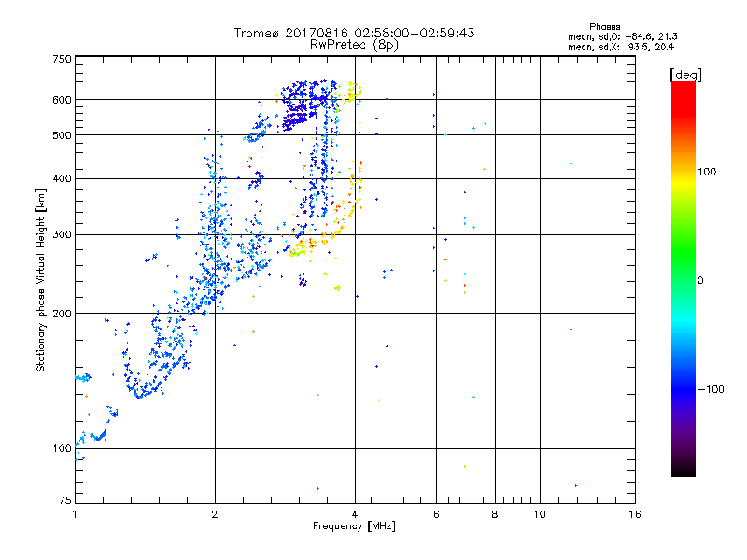747x560 pixels.
Task: Click the 'Frequency [MHz]' axis label
Action: point(354,526)
